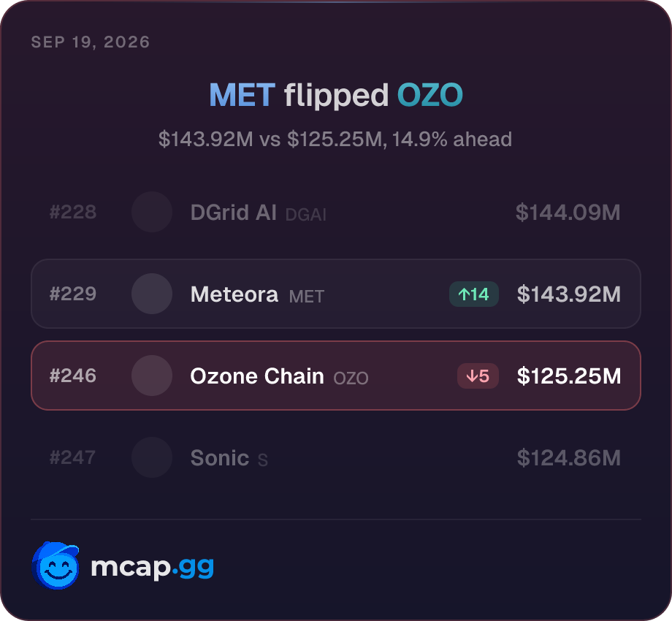Click the Sonic coin avatar circle
Screen dimensions: 672x621
coord(152,458)
